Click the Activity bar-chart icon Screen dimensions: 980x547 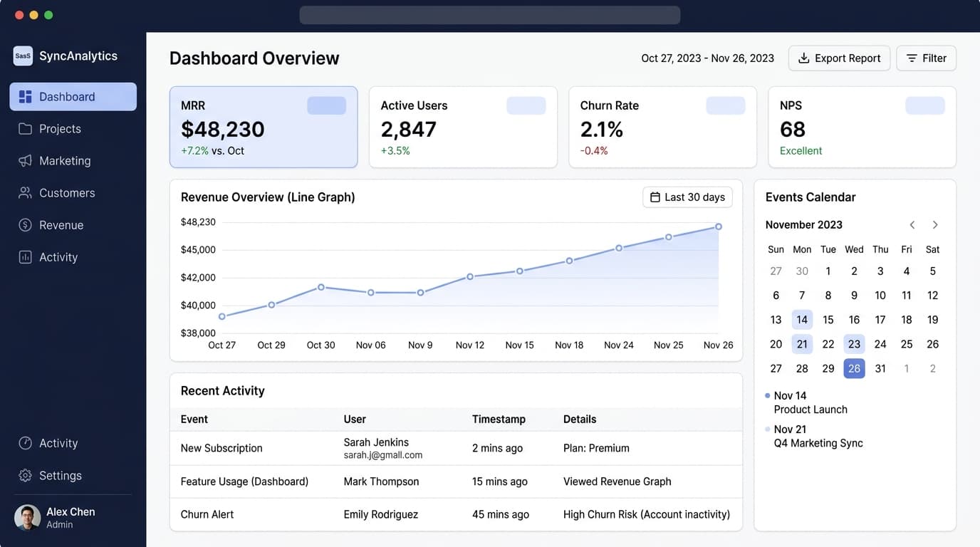point(25,257)
